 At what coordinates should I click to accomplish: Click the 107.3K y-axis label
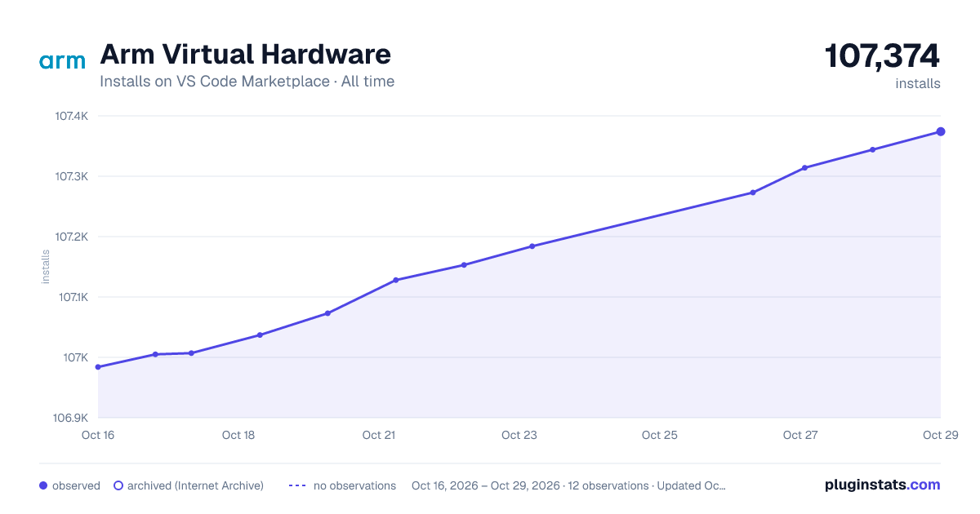[x=71, y=176]
